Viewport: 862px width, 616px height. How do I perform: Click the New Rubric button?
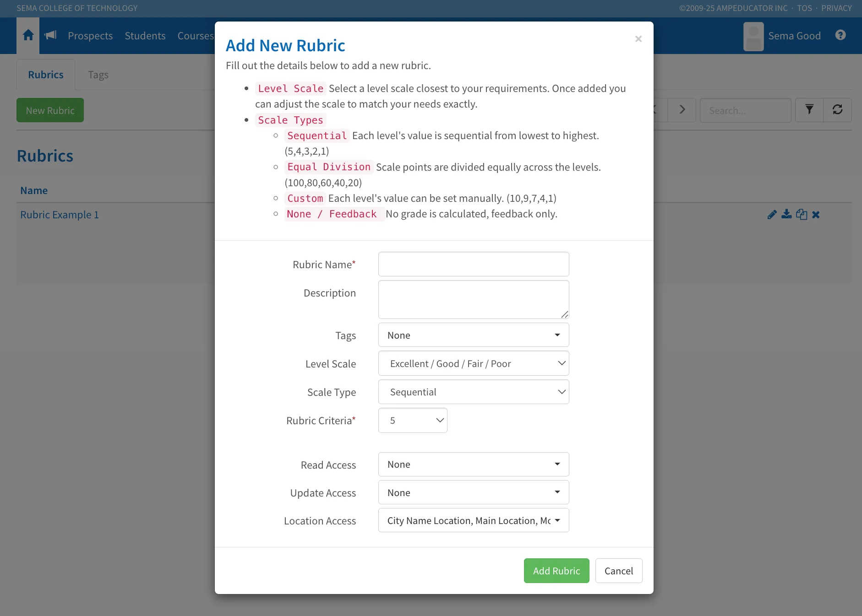[50, 110]
